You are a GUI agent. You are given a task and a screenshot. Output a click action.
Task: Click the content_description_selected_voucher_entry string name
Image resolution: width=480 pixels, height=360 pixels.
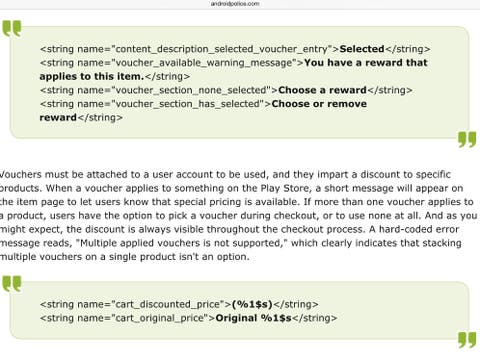coord(222,49)
